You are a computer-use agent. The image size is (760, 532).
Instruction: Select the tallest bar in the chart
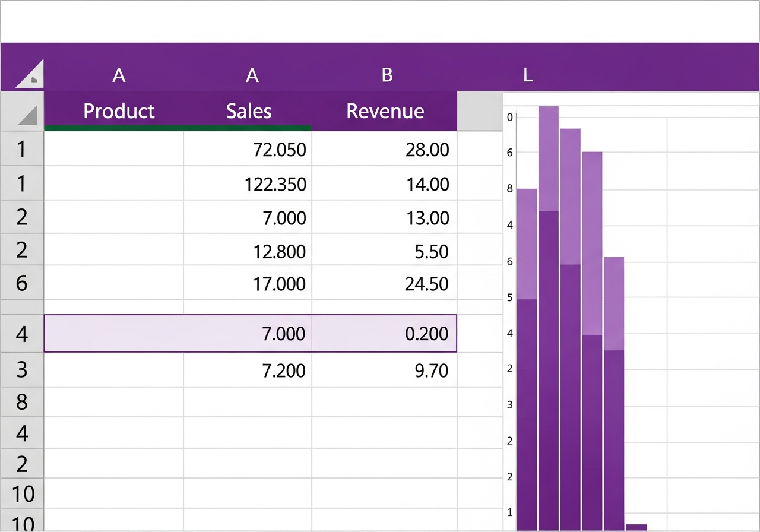[549, 318]
